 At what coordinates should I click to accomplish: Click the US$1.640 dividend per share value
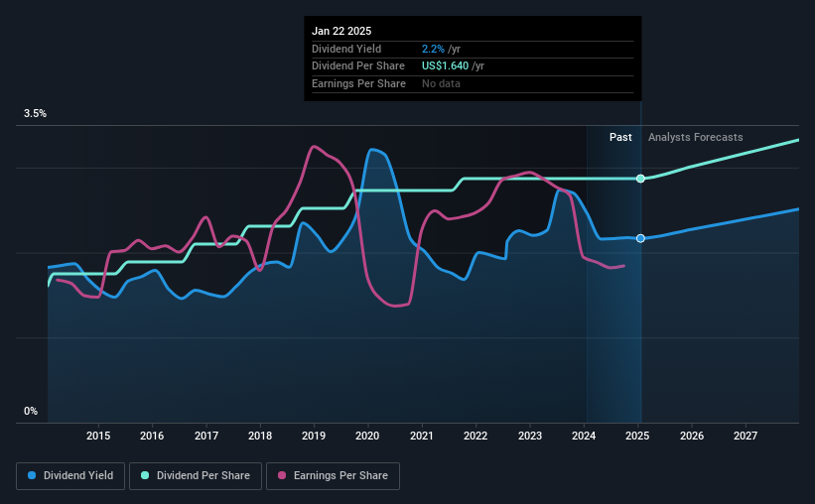pyautogui.click(x=445, y=66)
